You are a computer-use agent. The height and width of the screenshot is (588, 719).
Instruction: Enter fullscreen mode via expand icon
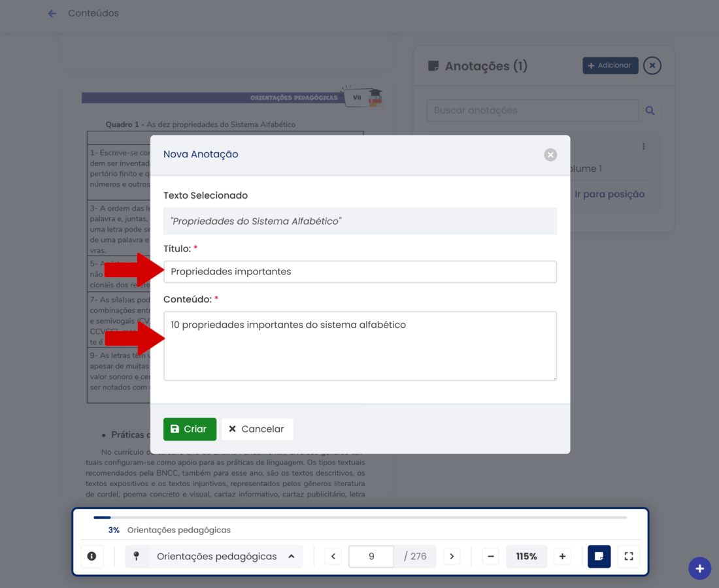pos(629,556)
